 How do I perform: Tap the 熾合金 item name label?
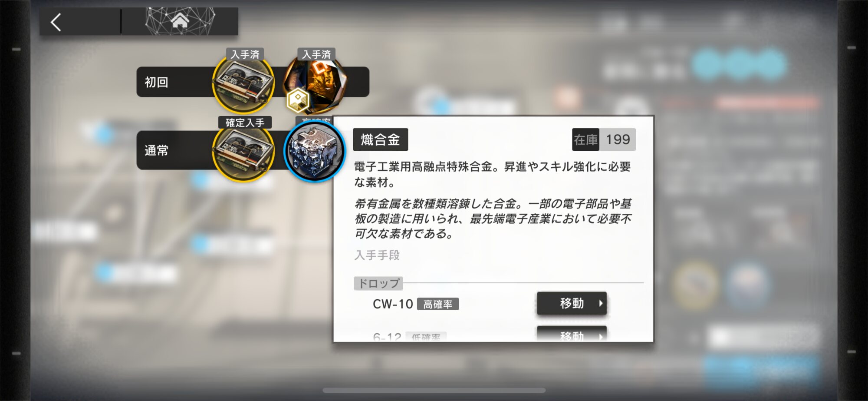pos(380,139)
